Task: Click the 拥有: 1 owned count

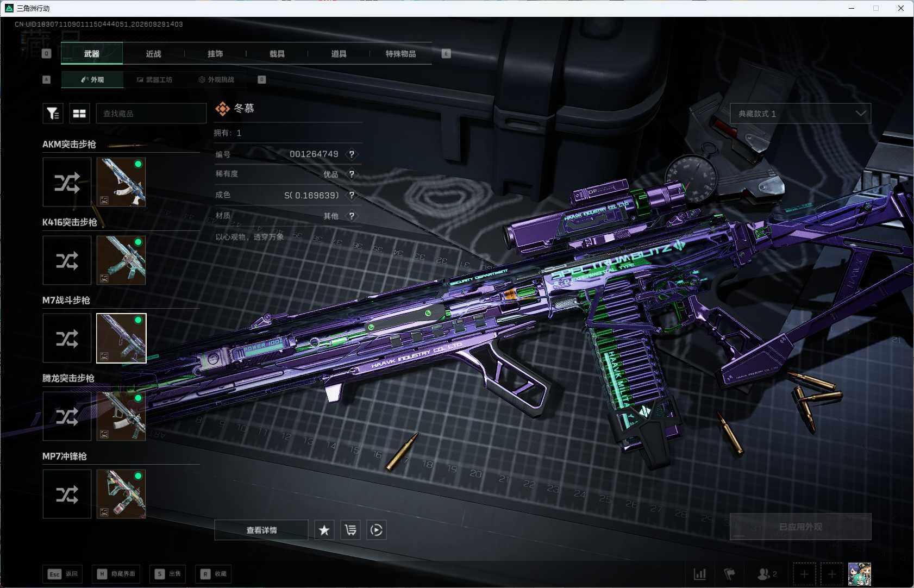Action: (x=228, y=133)
